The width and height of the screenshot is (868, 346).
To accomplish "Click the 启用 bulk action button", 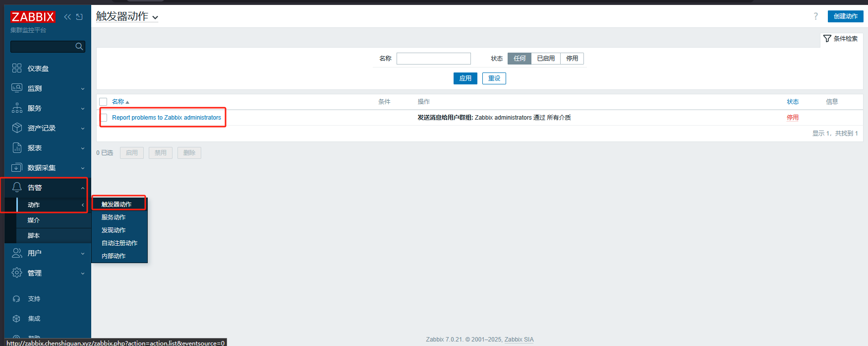I will tap(132, 153).
